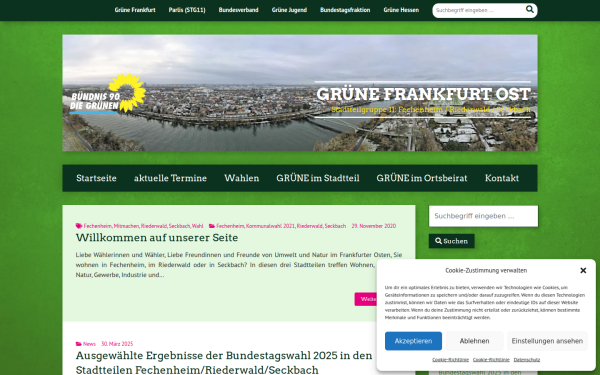Screen dimensions: 600x375
Task: Accept cookies with Akzeptieren
Action: 413,341
